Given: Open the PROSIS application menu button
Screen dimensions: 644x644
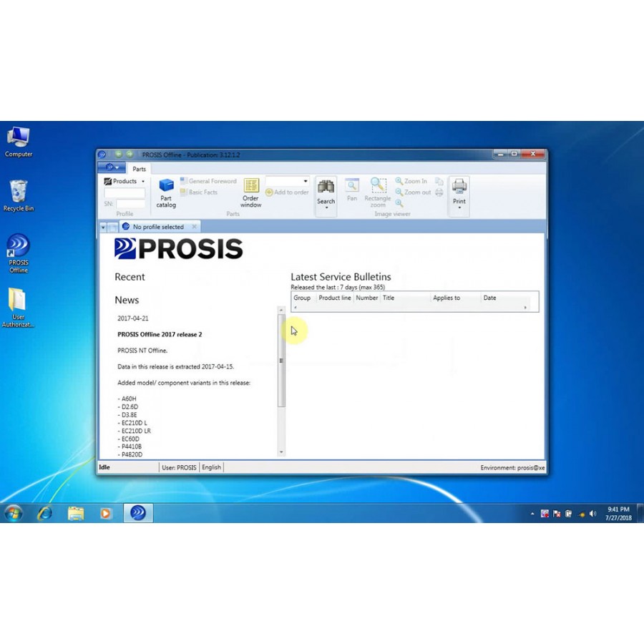Looking at the screenshot, I should pos(112,167).
